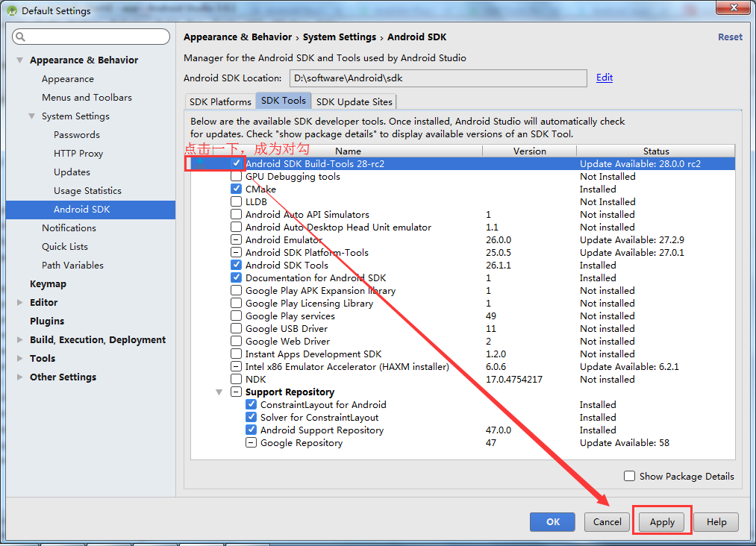Expand Other Settings section arrow

pyautogui.click(x=19, y=377)
